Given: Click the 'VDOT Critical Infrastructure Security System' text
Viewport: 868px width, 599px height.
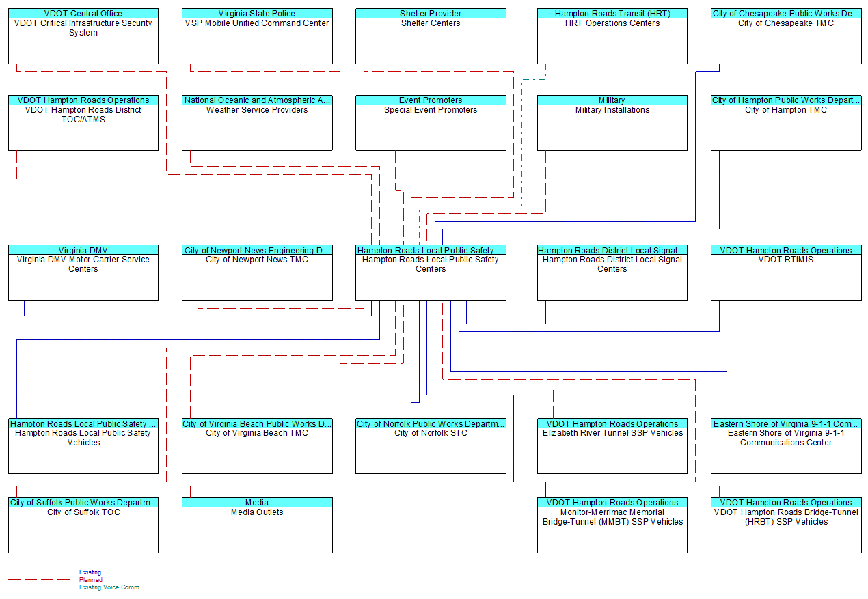Looking at the screenshot, I should pos(83,28).
